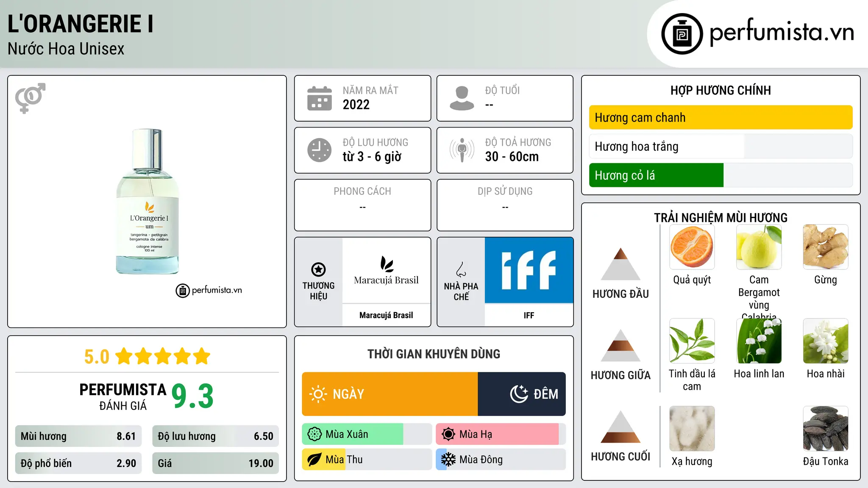
Task: Select the Hương hoa trắng accord bar
Action: (721, 146)
